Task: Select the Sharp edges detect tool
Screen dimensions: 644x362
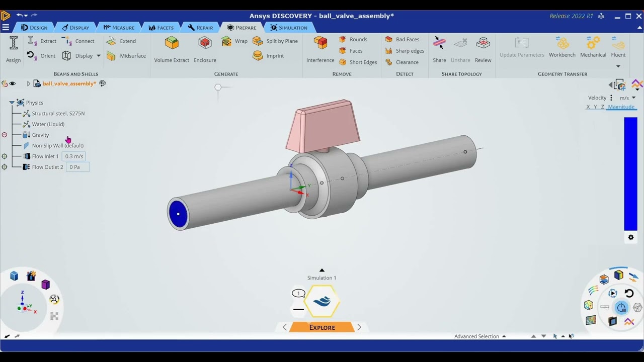Action: click(x=405, y=51)
